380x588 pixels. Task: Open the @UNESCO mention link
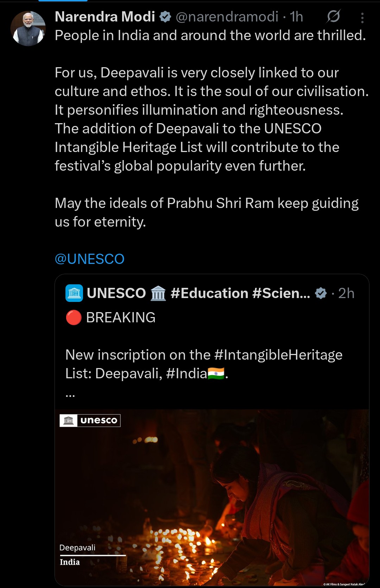click(90, 259)
